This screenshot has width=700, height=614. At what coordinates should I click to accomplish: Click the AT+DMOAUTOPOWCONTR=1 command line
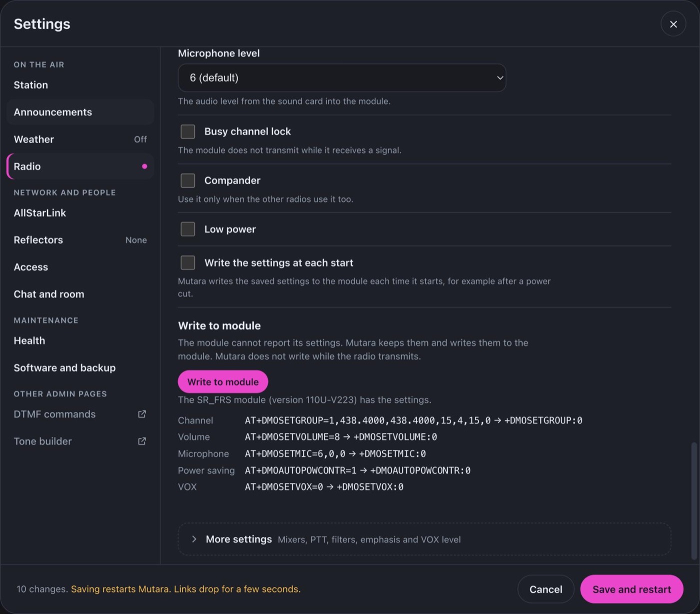(x=357, y=470)
